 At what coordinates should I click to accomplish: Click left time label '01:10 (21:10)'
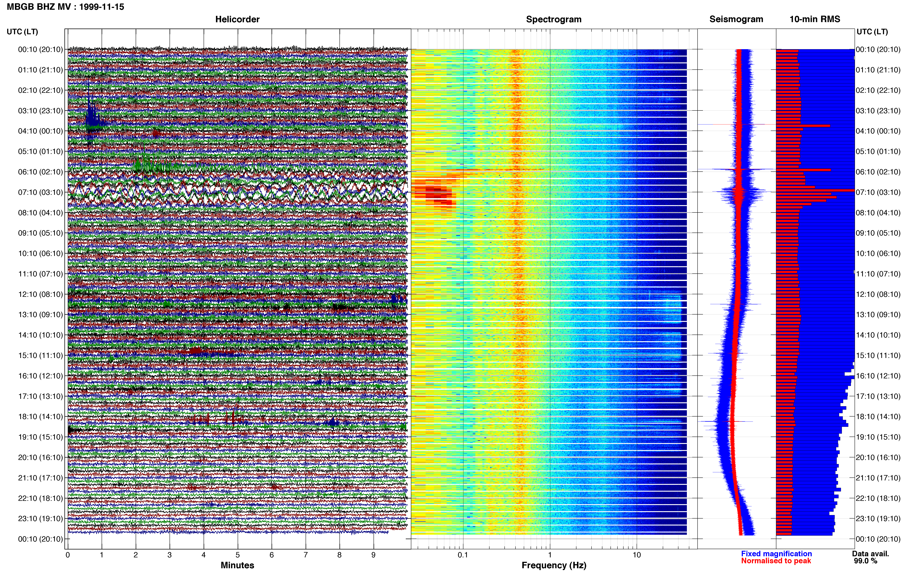coord(41,70)
